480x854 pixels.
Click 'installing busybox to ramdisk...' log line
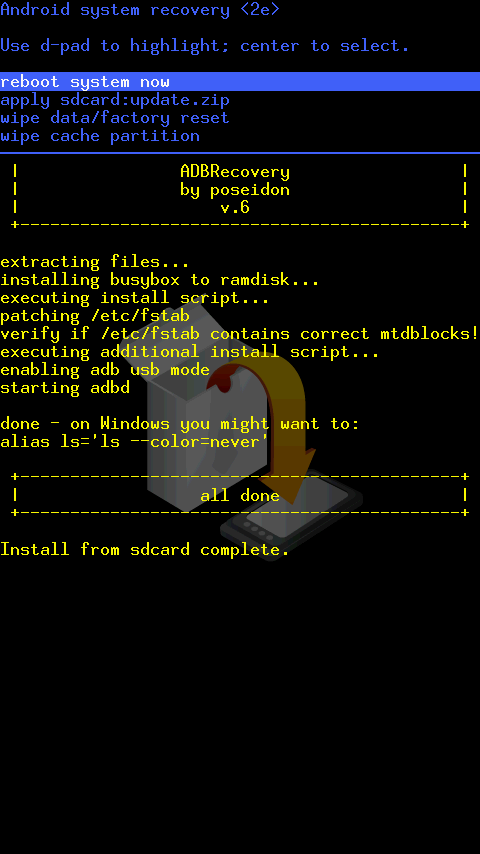(160, 280)
